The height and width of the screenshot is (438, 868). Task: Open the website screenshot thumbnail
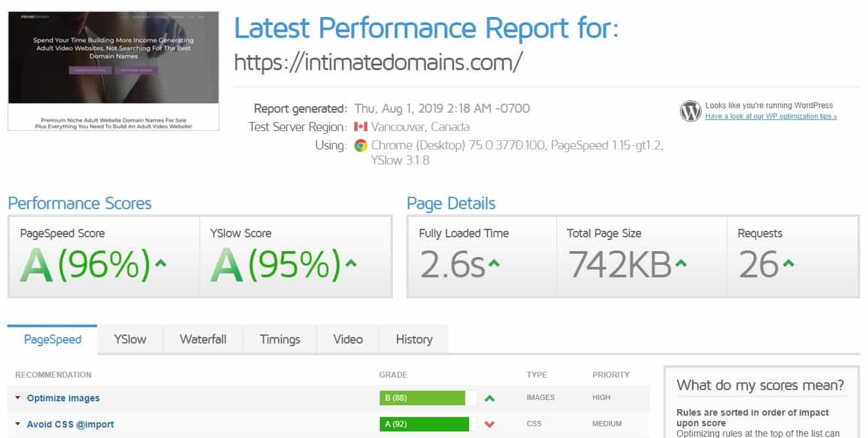[x=114, y=70]
